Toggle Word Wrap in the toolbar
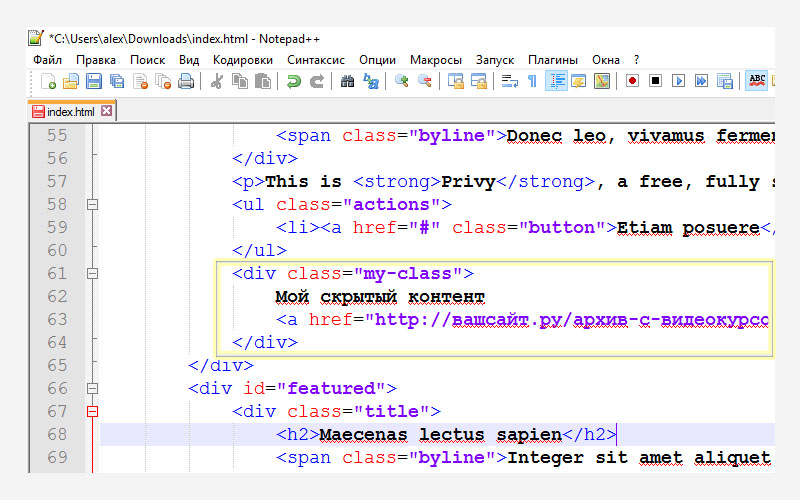800x500 pixels. pos(509,81)
